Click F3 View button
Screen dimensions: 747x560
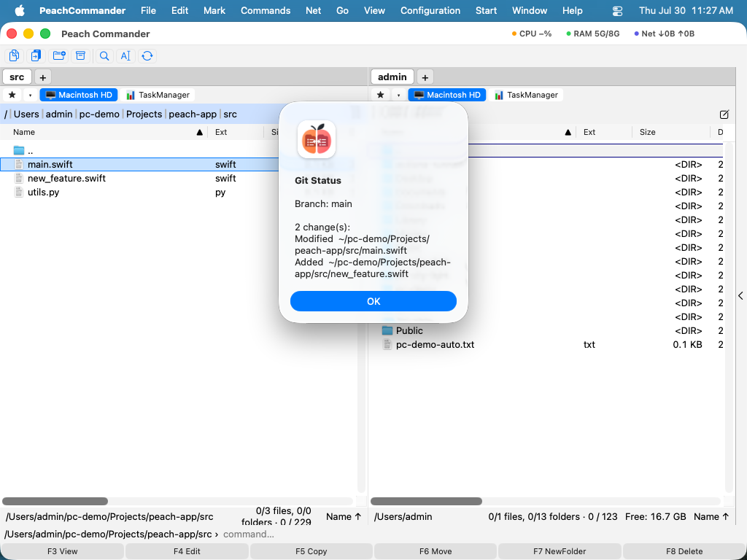(63, 551)
